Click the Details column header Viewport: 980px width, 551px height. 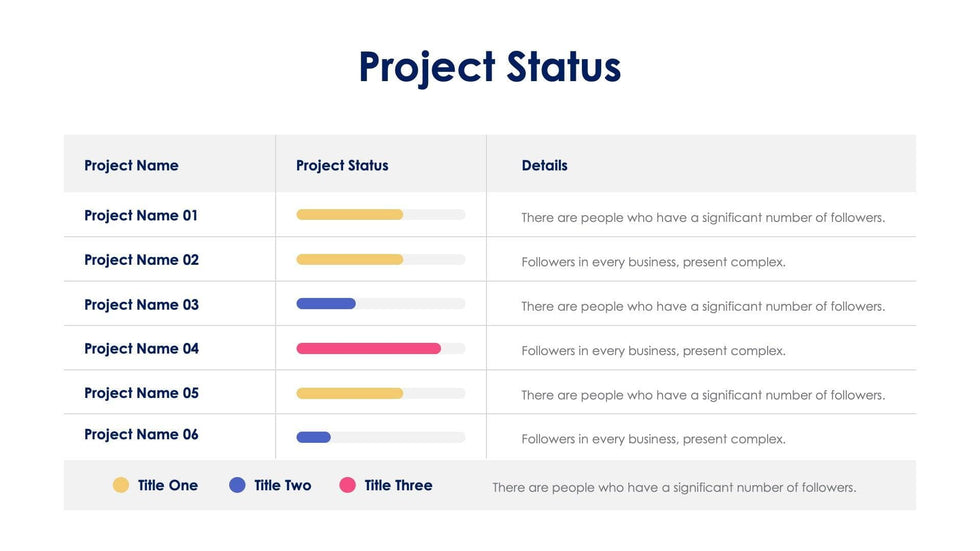(x=544, y=166)
